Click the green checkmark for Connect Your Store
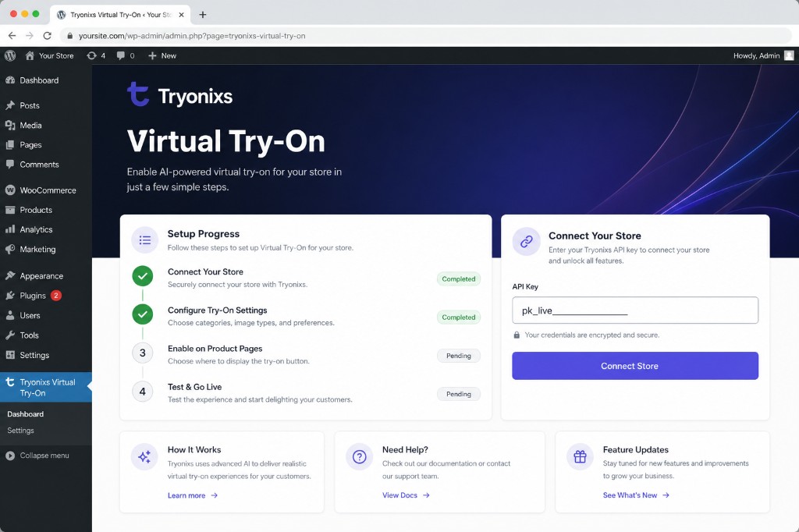 pos(143,276)
